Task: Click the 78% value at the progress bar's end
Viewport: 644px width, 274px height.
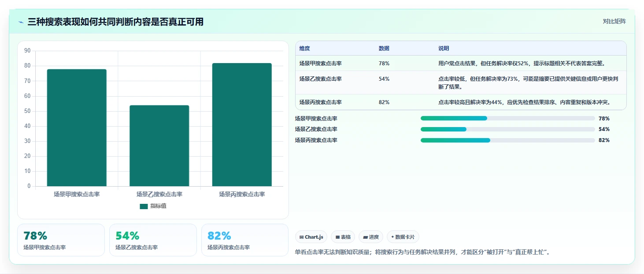Action: point(604,118)
